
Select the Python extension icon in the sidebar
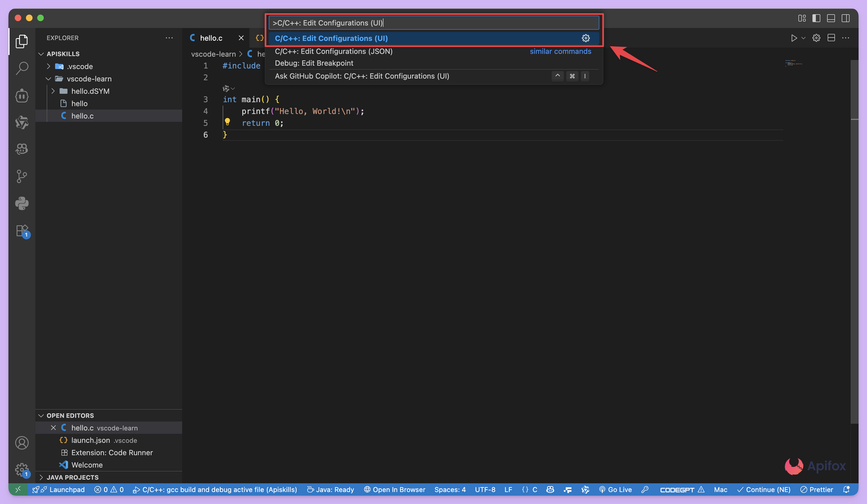(22, 203)
